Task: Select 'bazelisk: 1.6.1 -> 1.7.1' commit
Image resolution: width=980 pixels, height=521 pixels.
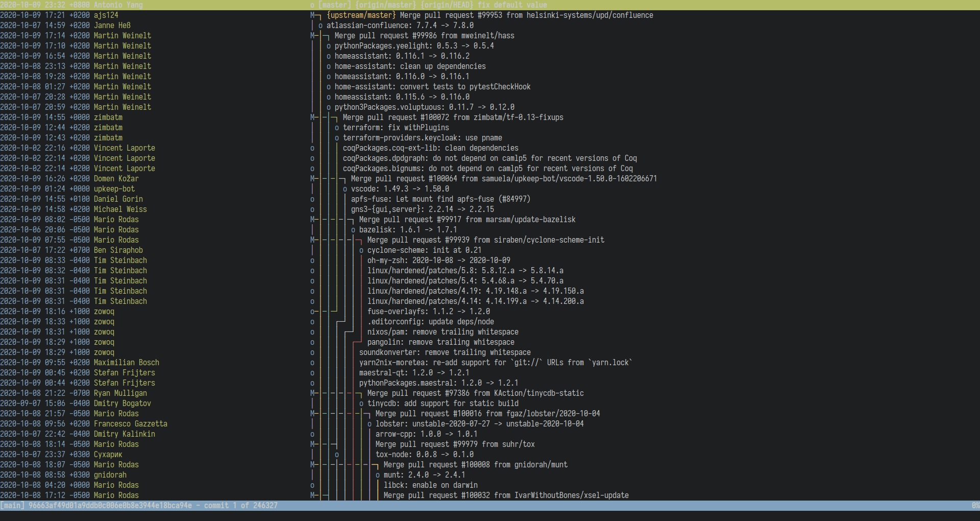Action: (x=490, y=230)
